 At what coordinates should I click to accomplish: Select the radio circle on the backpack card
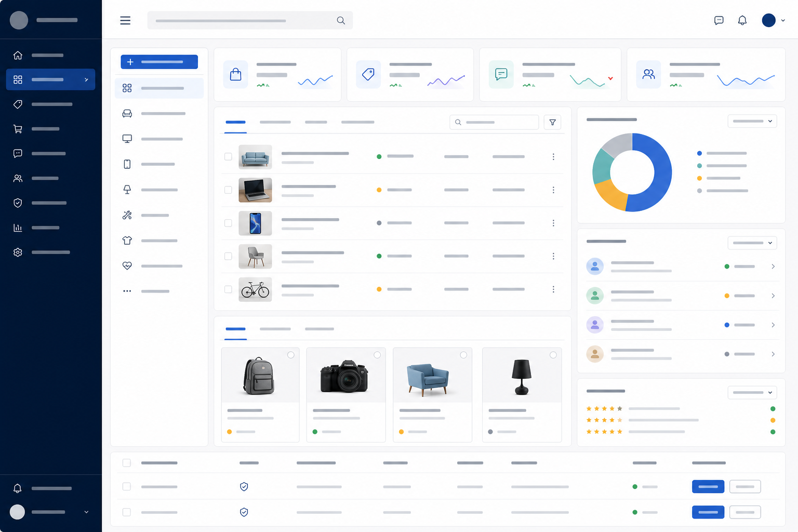pyautogui.click(x=291, y=355)
